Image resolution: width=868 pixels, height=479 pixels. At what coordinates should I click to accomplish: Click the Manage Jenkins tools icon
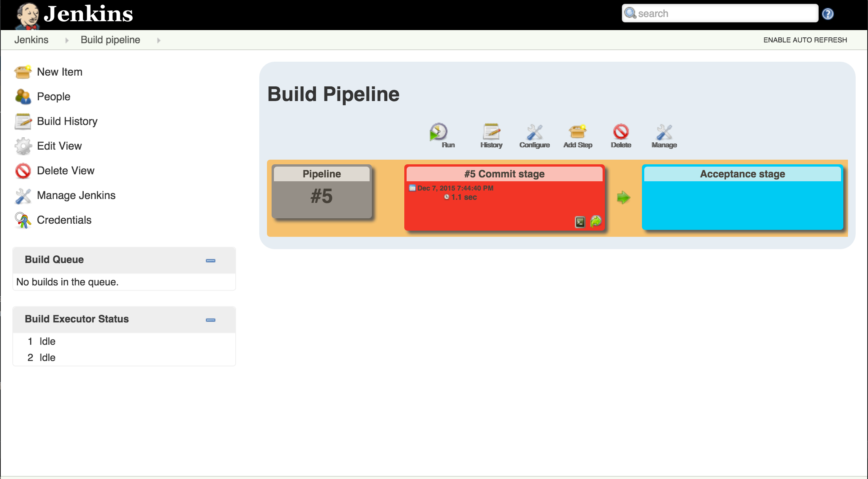click(23, 196)
